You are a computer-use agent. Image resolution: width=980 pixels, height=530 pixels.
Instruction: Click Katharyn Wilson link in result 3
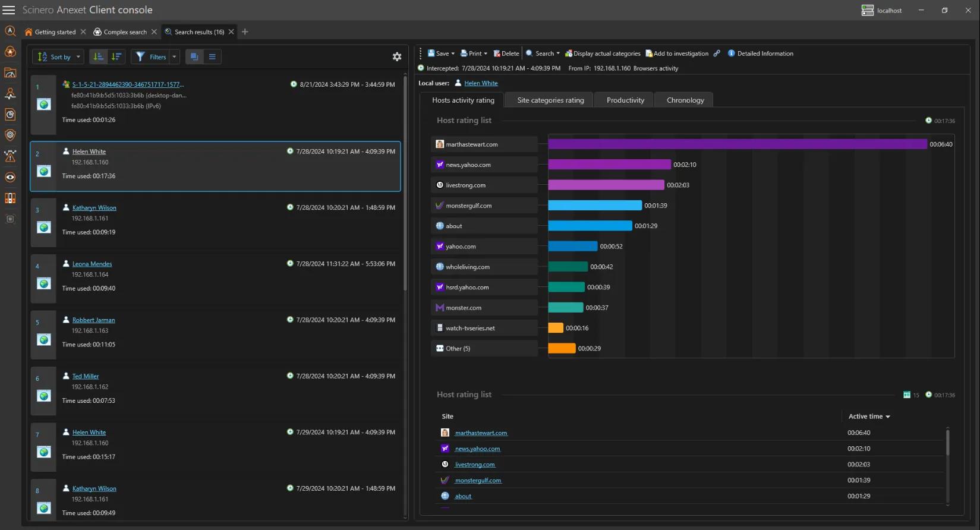coord(94,208)
